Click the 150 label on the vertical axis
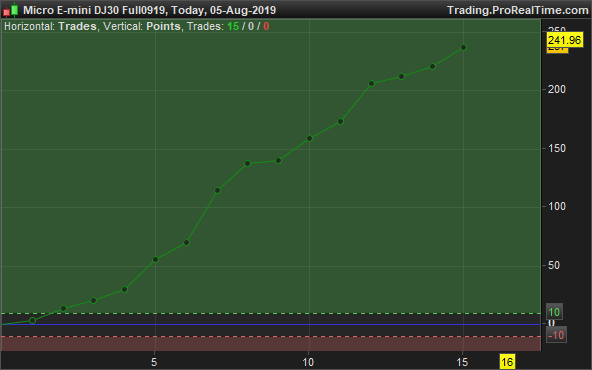Image resolution: width=592 pixels, height=370 pixels. pos(557,148)
